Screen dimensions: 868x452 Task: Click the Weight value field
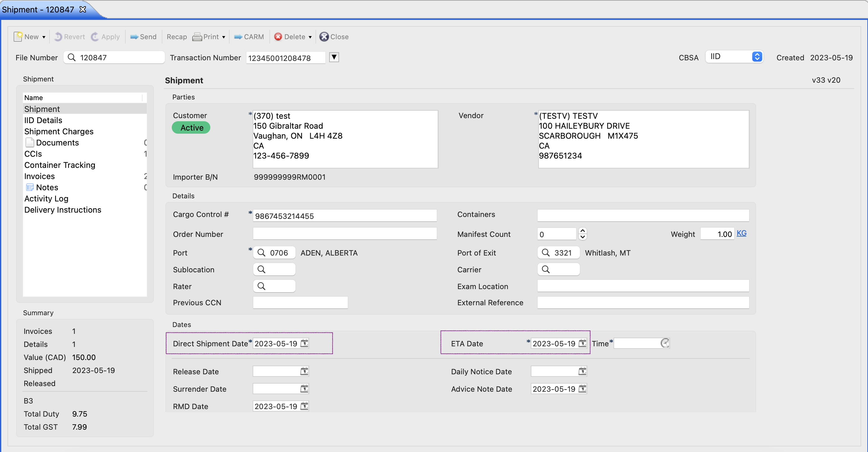tap(717, 234)
